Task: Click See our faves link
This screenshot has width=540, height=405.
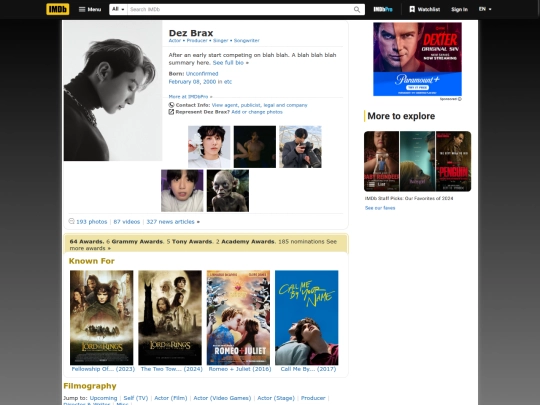Action: (x=380, y=208)
